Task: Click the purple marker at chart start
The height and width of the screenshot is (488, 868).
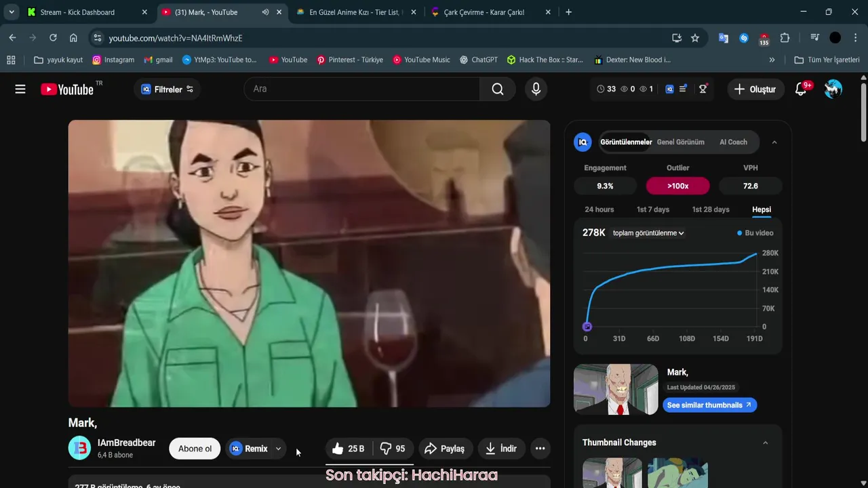Action: 587,327
